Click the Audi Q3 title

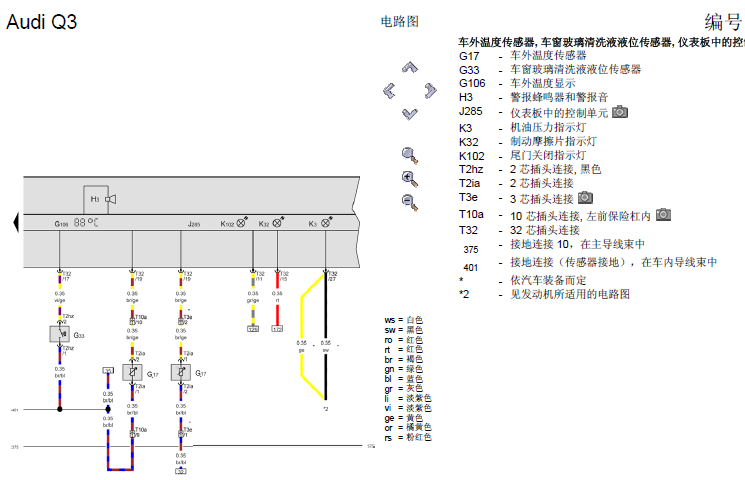(x=41, y=22)
